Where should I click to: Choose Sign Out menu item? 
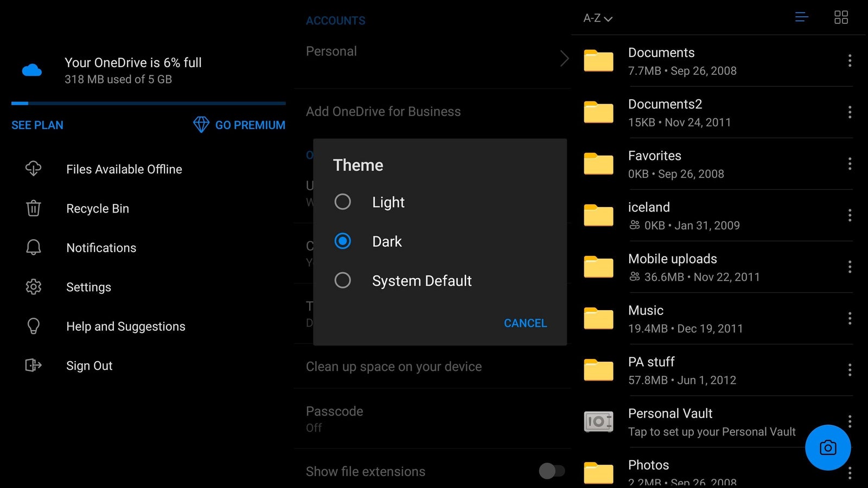click(x=89, y=365)
